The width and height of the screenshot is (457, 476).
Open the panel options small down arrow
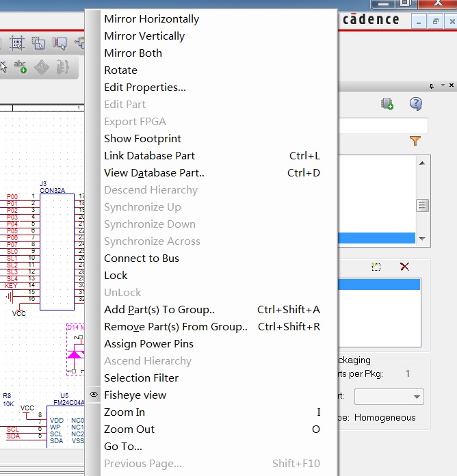click(443, 85)
